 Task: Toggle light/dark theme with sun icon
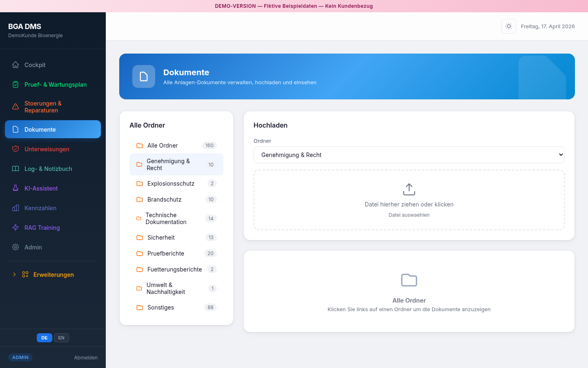click(508, 26)
